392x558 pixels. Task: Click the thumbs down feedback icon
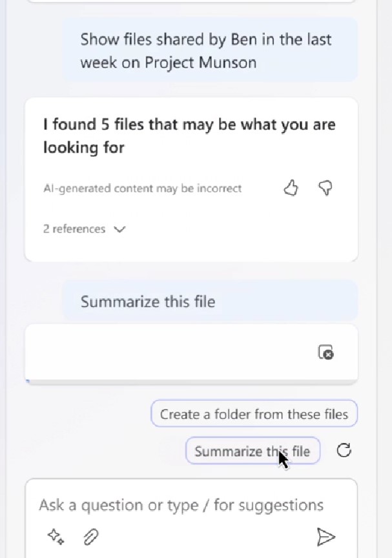coord(325,189)
